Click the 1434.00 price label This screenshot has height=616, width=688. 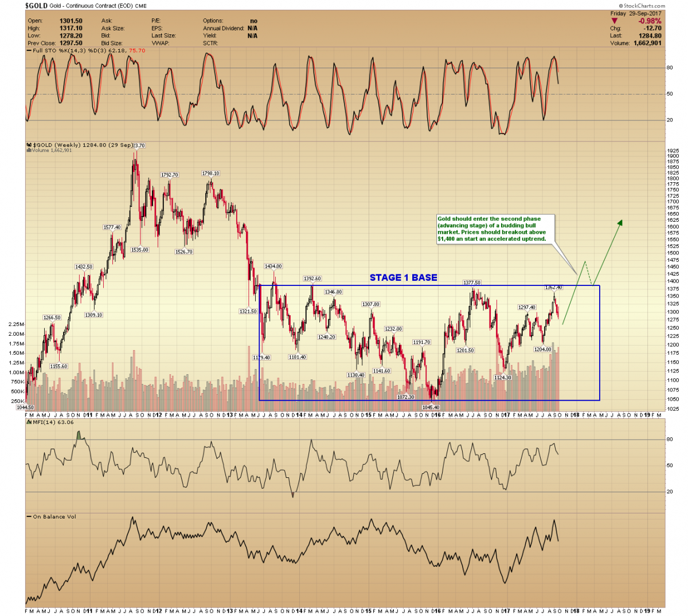(x=273, y=266)
